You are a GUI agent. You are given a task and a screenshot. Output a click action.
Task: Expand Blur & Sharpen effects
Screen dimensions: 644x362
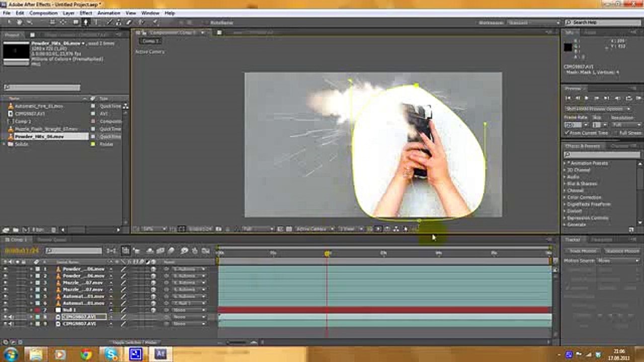coord(565,184)
